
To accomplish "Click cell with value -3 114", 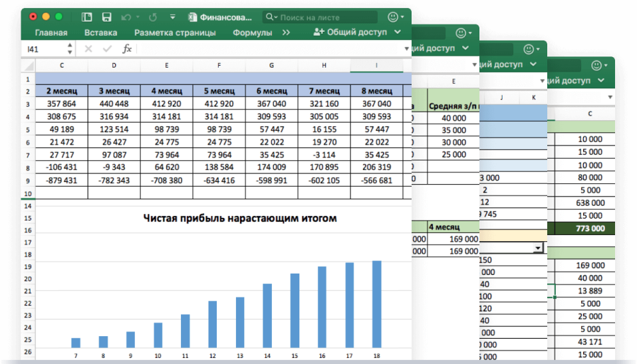I will (x=324, y=155).
